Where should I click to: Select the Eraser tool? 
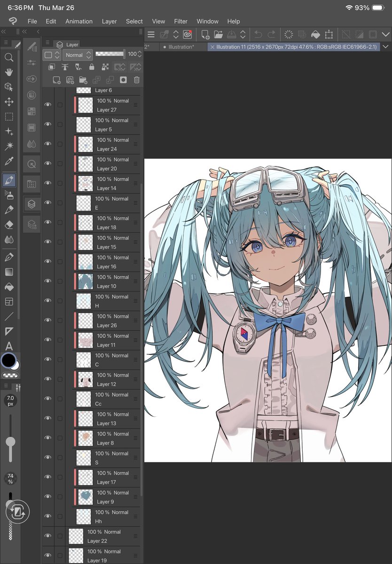(x=8, y=225)
